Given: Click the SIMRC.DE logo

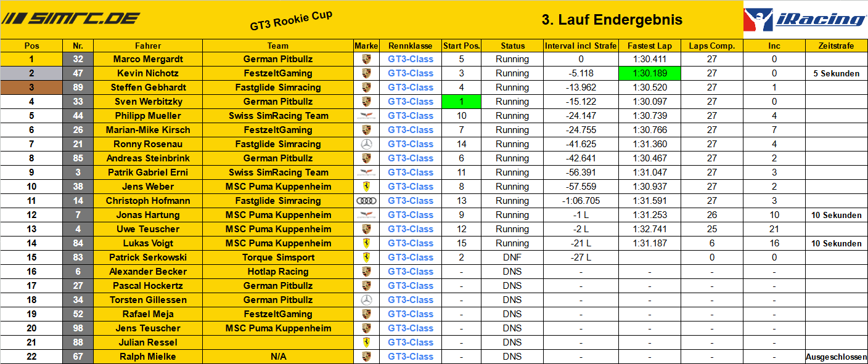Looking at the screenshot, I should pos(73,18).
